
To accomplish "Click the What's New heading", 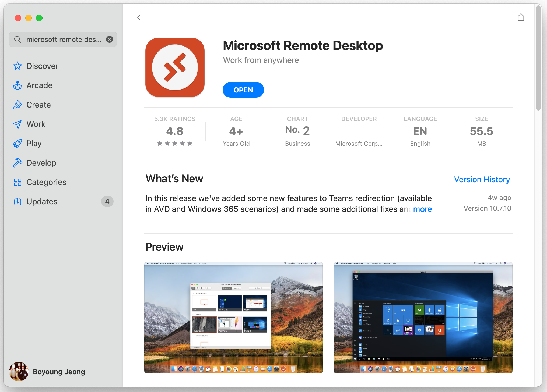I will point(174,179).
